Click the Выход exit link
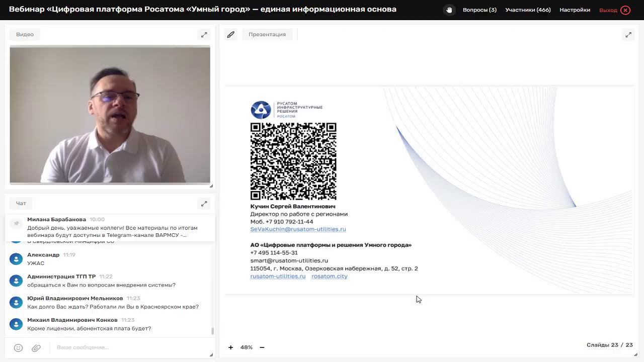Image resolution: width=644 pixels, height=362 pixels. [608, 10]
